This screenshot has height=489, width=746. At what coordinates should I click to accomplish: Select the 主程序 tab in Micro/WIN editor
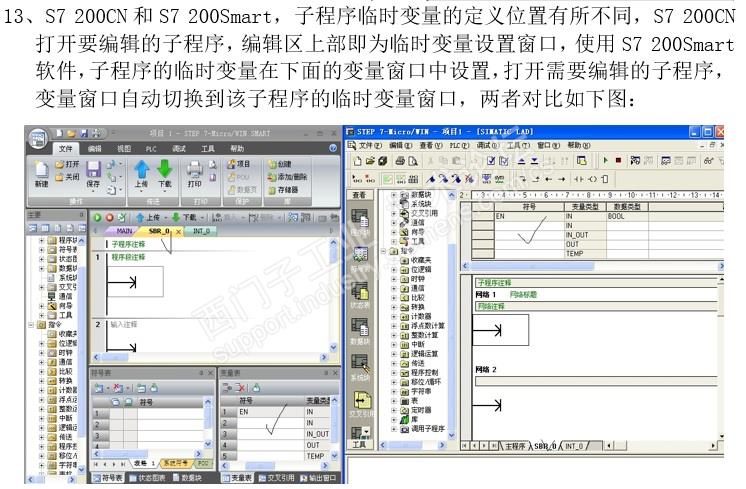click(x=515, y=446)
